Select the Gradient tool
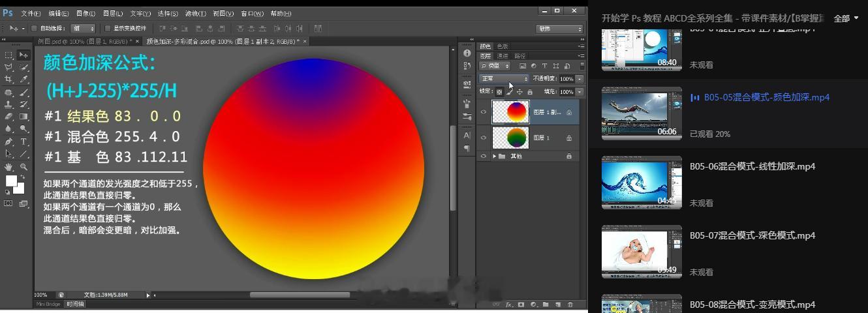This screenshot has width=868, height=313. point(23,117)
